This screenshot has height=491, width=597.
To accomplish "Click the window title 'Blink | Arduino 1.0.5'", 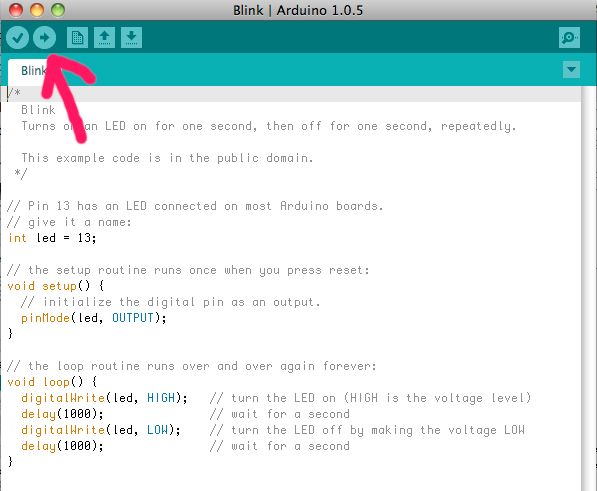I will [298, 10].
